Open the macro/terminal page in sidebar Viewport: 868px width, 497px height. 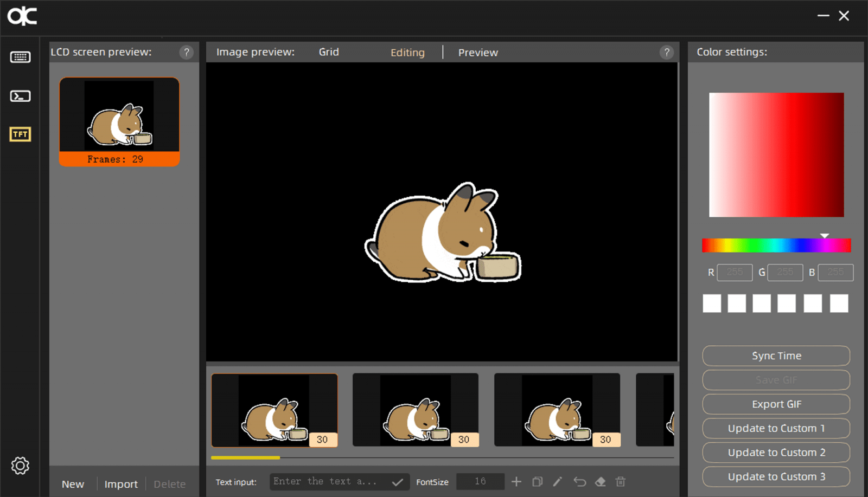pos(20,96)
